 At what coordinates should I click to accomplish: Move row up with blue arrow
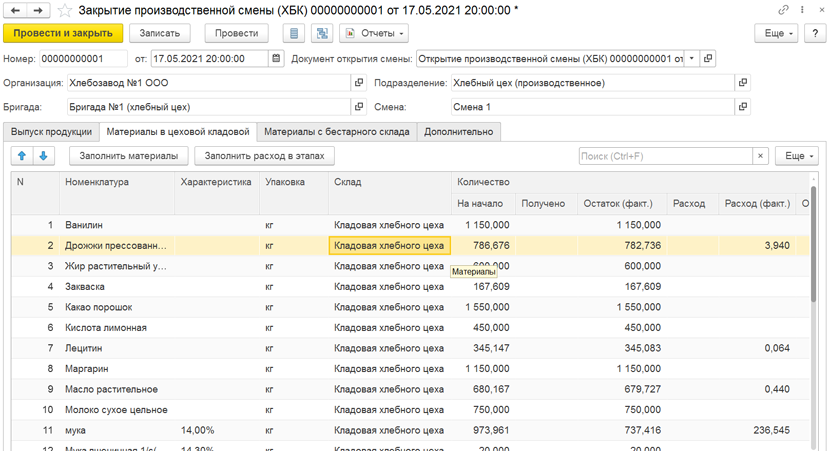coord(22,156)
